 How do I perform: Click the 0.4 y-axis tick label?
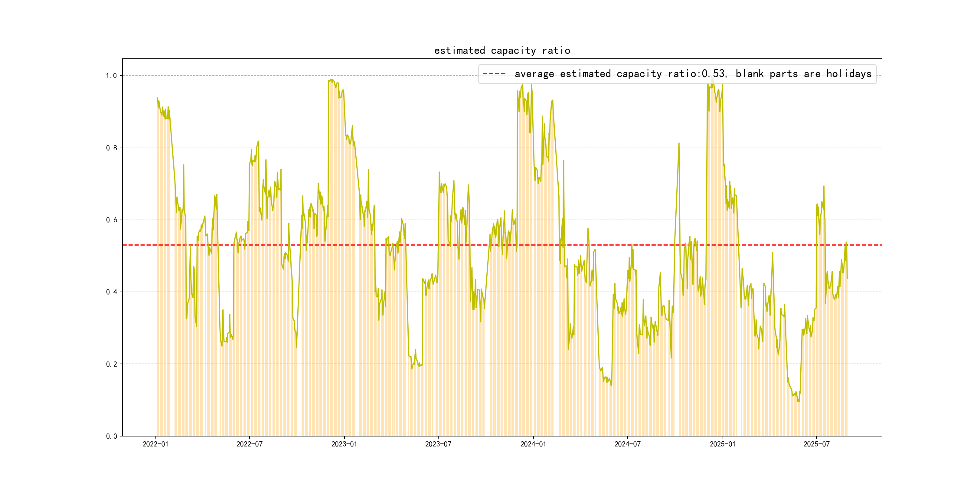111,292
